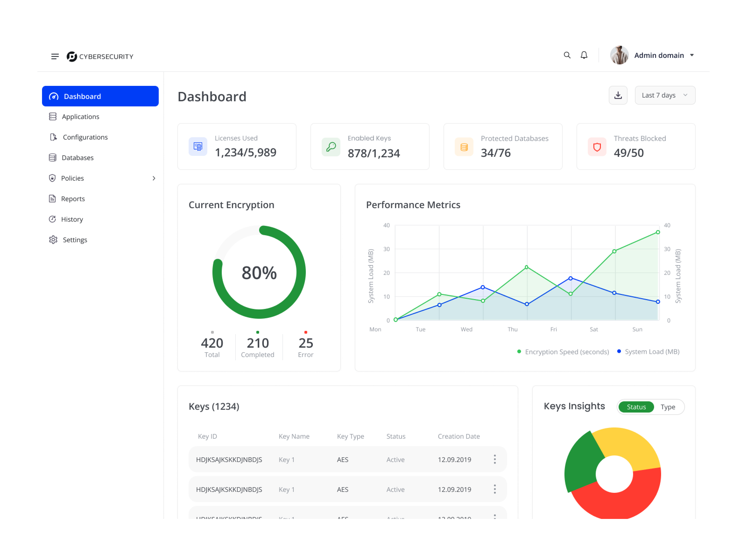
Task: Click the Licenses Used certificate icon
Action: click(x=198, y=147)
